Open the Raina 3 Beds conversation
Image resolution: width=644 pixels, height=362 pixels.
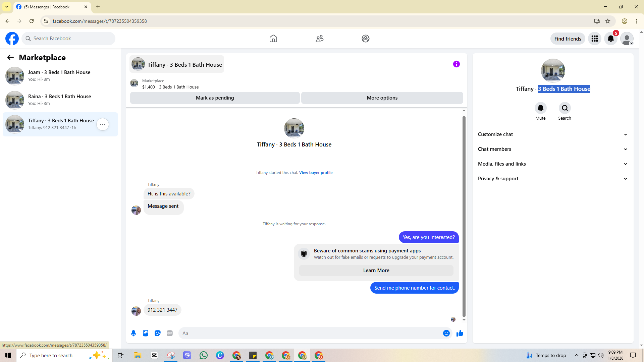pos(60,100)
